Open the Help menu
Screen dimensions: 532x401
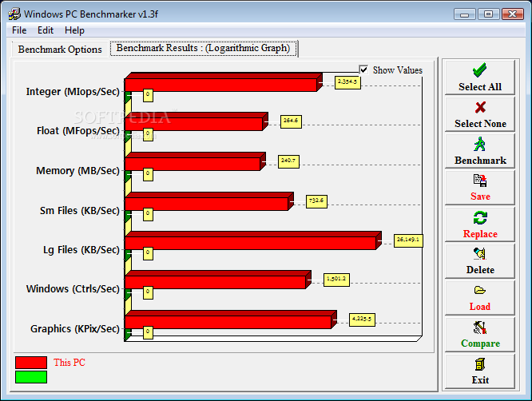click(74, 30)
